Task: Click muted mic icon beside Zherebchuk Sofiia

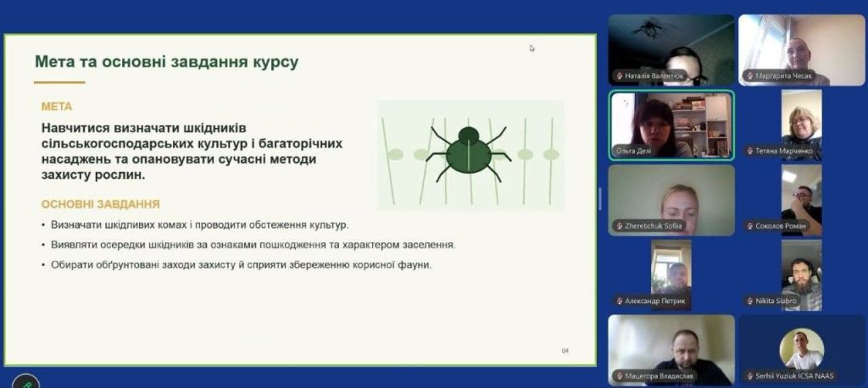Action: [620, 226]
